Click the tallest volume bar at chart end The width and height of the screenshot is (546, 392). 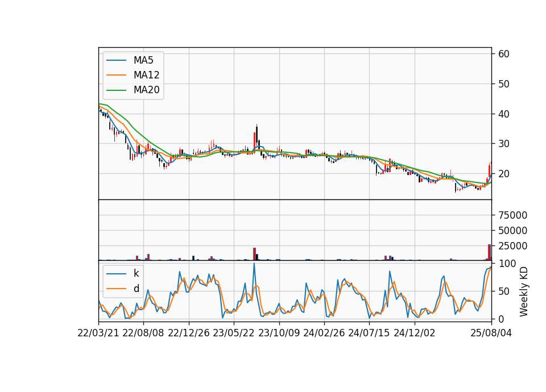click(x=489, y=252)
